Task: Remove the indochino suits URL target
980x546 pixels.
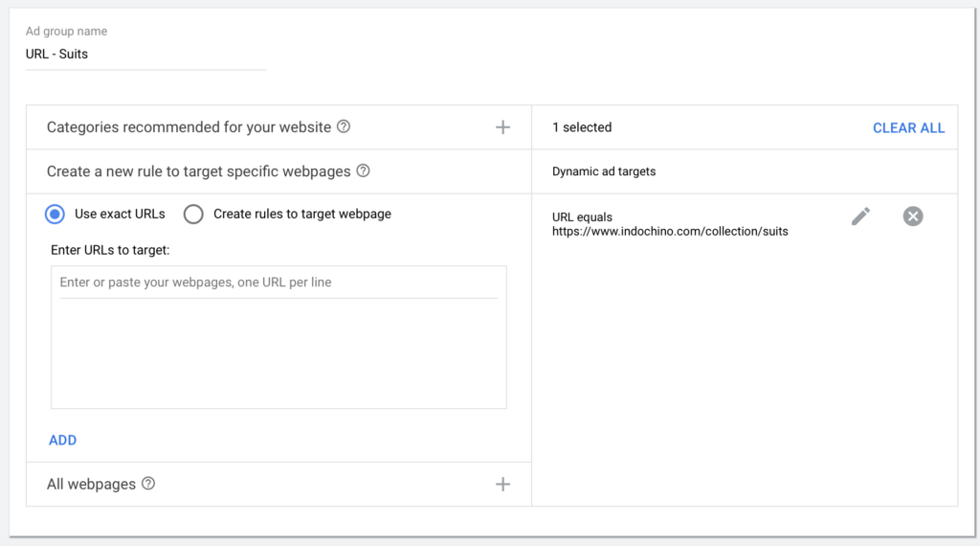Action: (912, 216)
